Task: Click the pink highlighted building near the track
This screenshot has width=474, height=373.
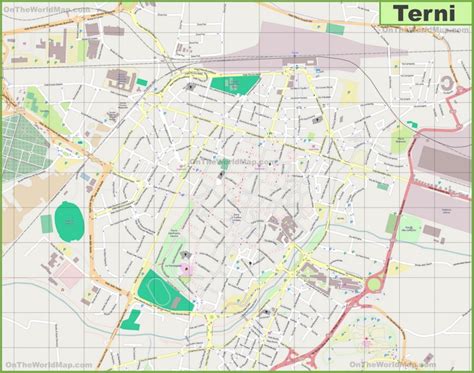Action: point(186,269)
